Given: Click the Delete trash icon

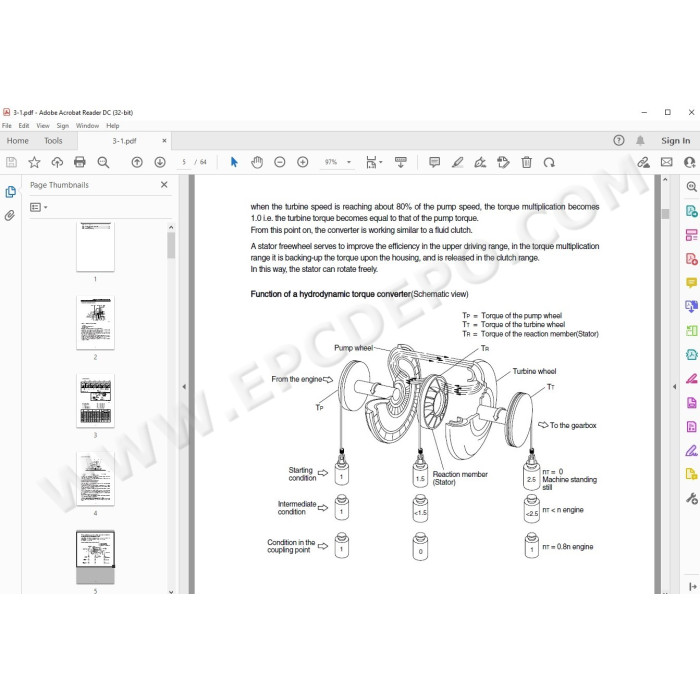Looking at the screenshot, I should [x=526, y=162].
